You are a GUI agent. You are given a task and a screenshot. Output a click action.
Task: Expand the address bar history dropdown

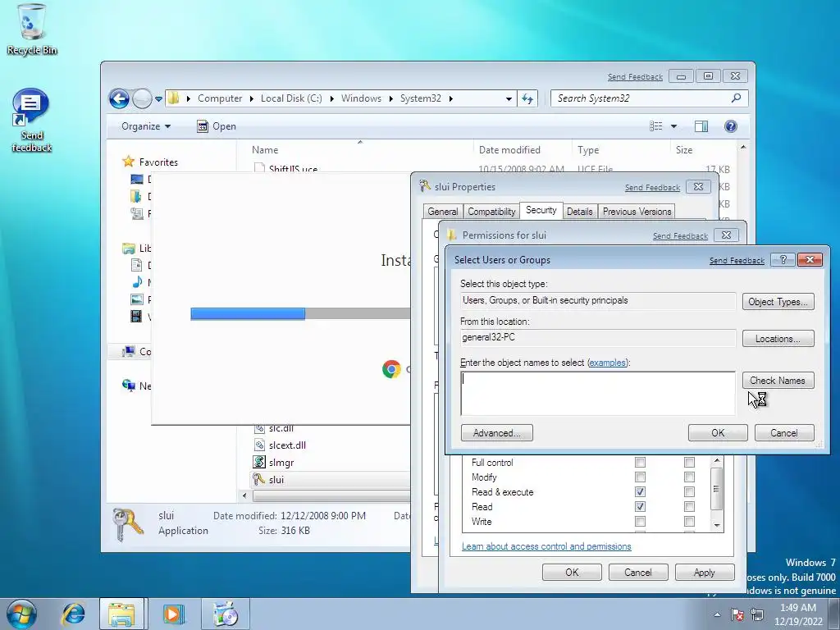pyautogui.click(x=509, y=98)
